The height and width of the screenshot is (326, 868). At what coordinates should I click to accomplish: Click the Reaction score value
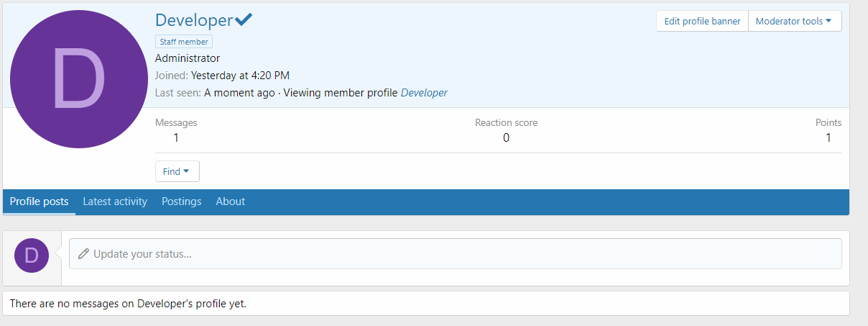(x=506, y=137)
